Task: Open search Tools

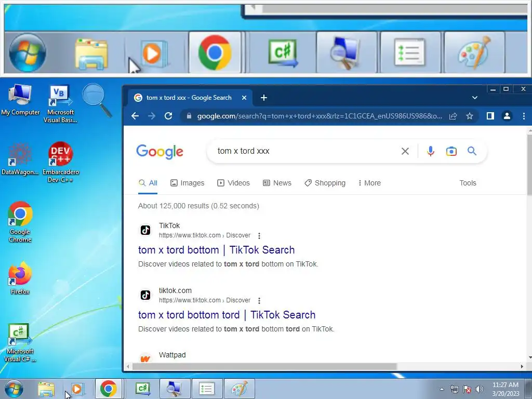Action: [468, 183]
